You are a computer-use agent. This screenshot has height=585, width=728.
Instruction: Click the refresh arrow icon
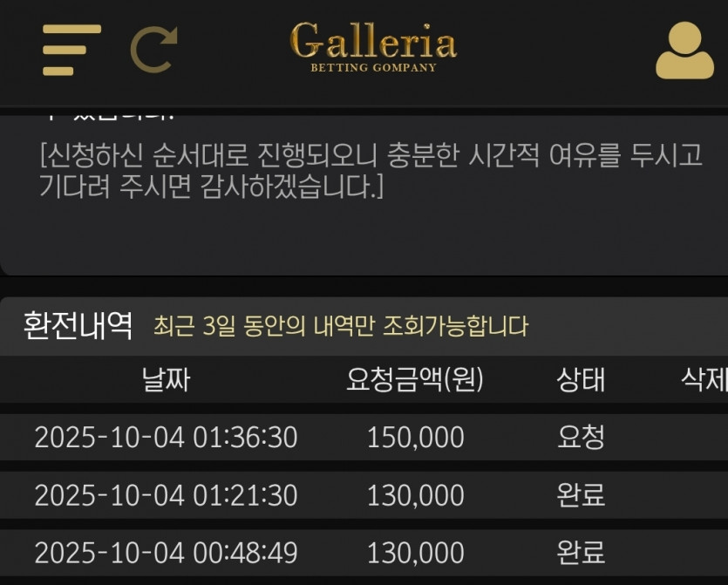click(153, 51)
